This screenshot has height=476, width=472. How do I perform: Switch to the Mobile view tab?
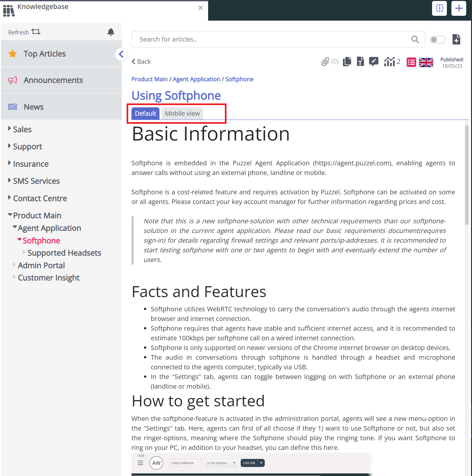click(182, 113)
